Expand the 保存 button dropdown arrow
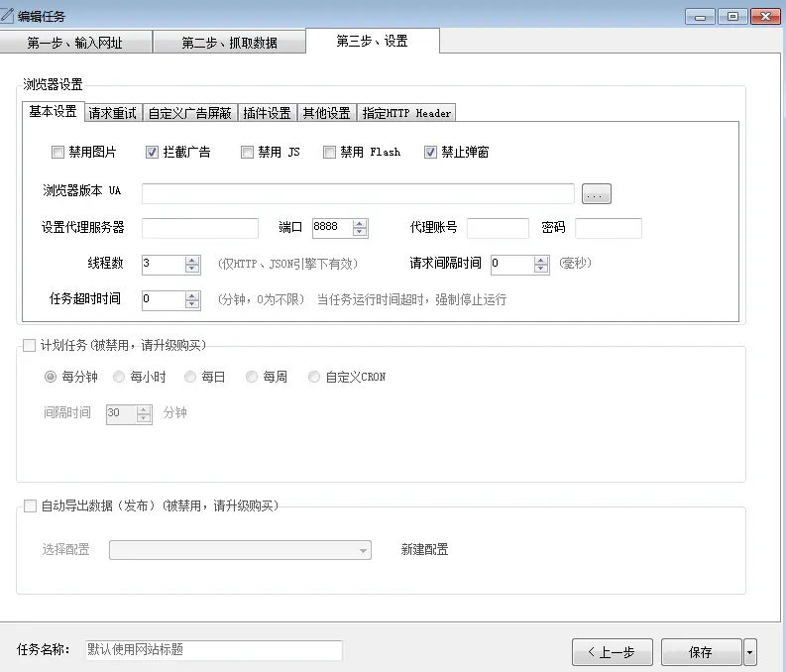 pos(750,652)
